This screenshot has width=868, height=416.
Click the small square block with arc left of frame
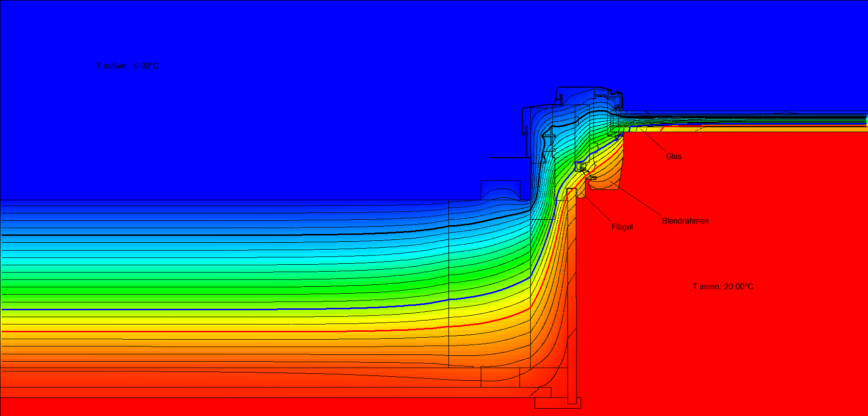pyautogui.click(x=500, y=190)
